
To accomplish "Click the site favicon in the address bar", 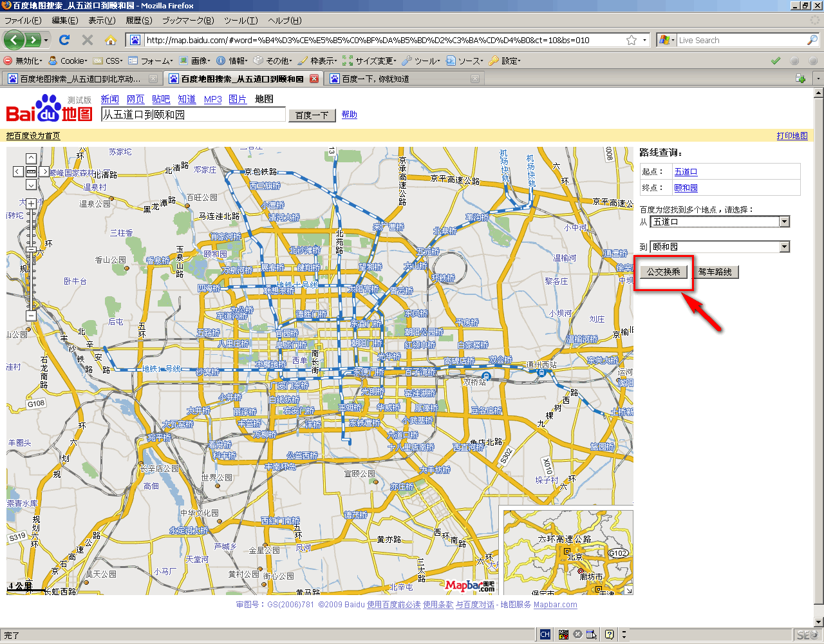I will click(135, 40).
